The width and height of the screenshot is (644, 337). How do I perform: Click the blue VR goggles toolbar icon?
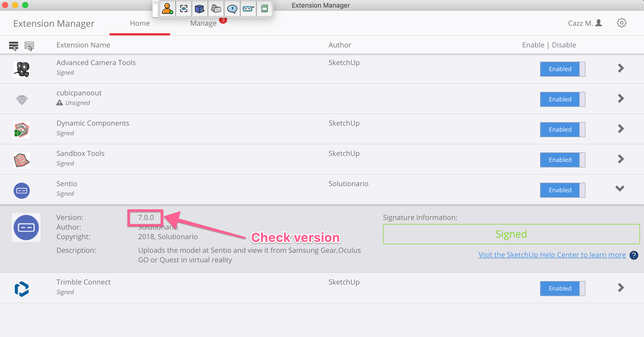[248, 9]
